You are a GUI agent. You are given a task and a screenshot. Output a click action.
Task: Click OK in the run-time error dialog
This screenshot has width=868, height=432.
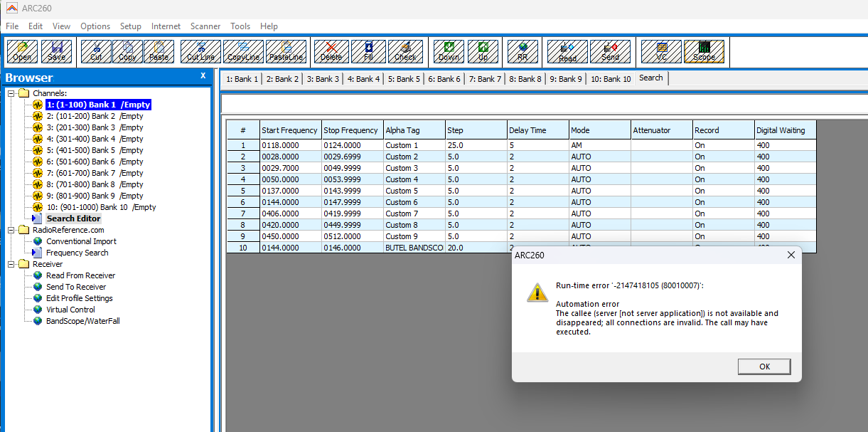764,367
